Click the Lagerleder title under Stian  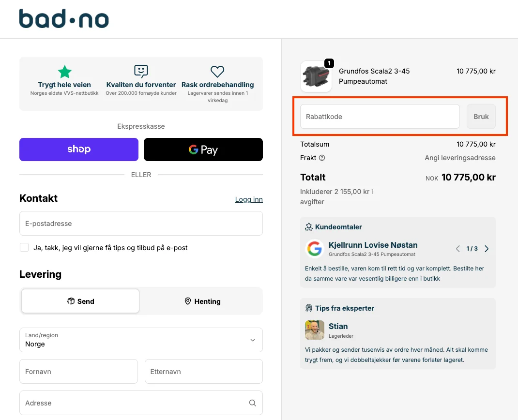(x=341, y=336)
